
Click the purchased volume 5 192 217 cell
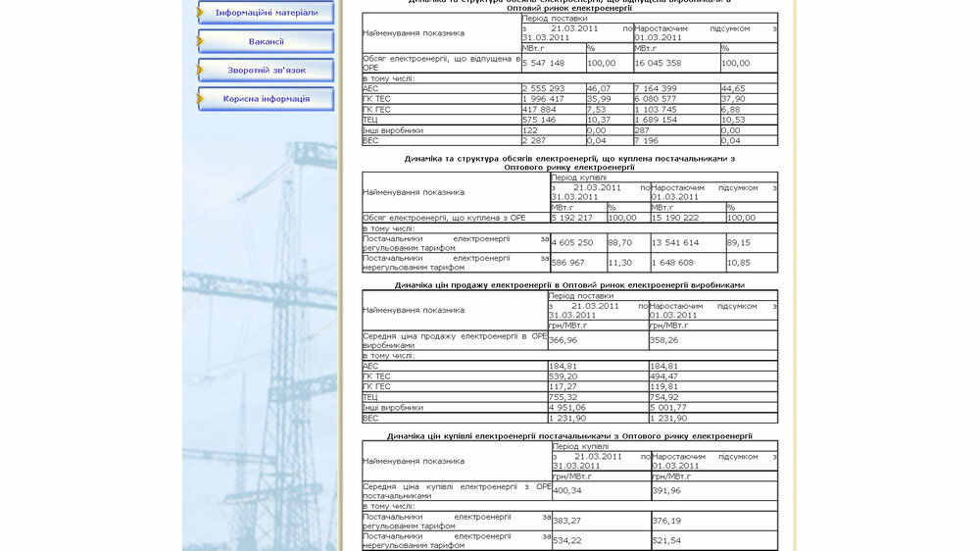click(579, 218)
